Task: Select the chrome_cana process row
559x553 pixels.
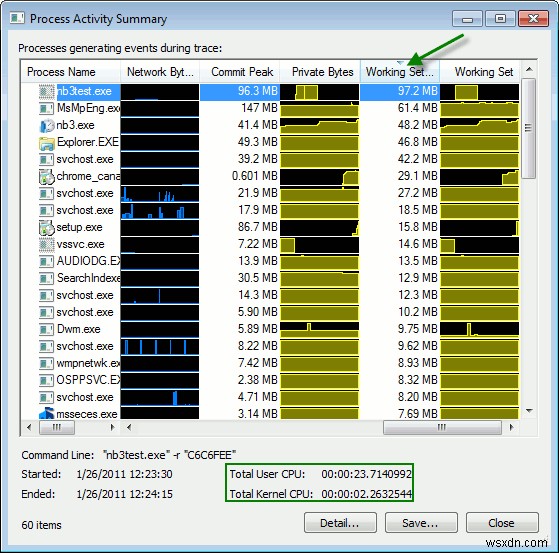Action: pyautogui.click(x=88, y=176)
